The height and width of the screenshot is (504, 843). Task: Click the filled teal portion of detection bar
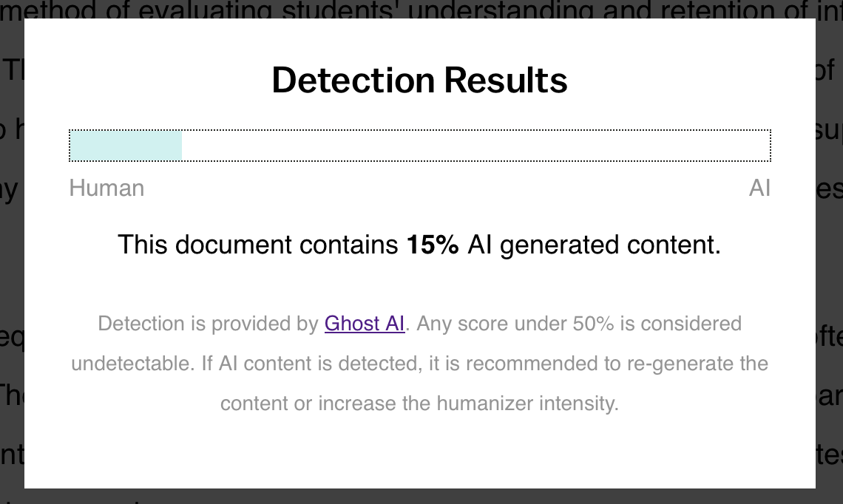(x=126, y=146)
